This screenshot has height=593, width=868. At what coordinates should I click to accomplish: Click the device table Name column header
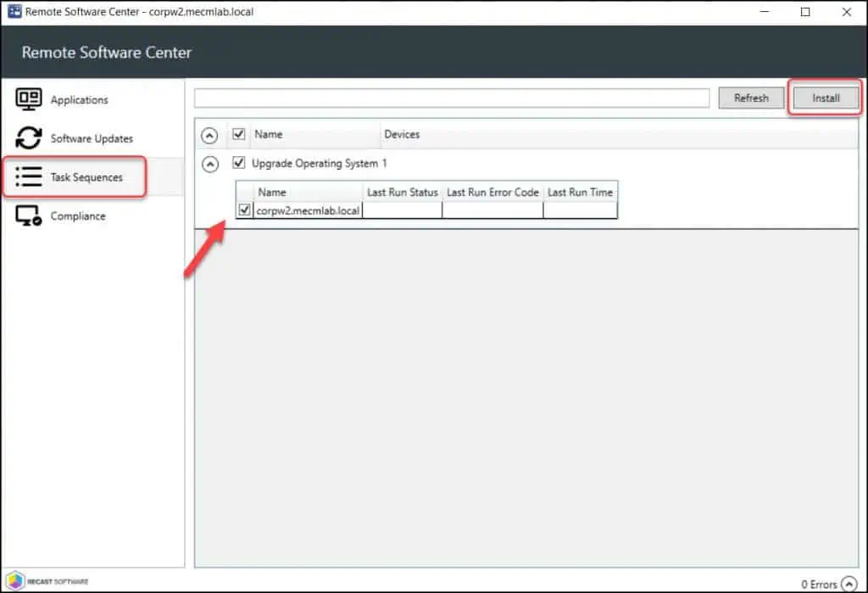coord(308,193)
